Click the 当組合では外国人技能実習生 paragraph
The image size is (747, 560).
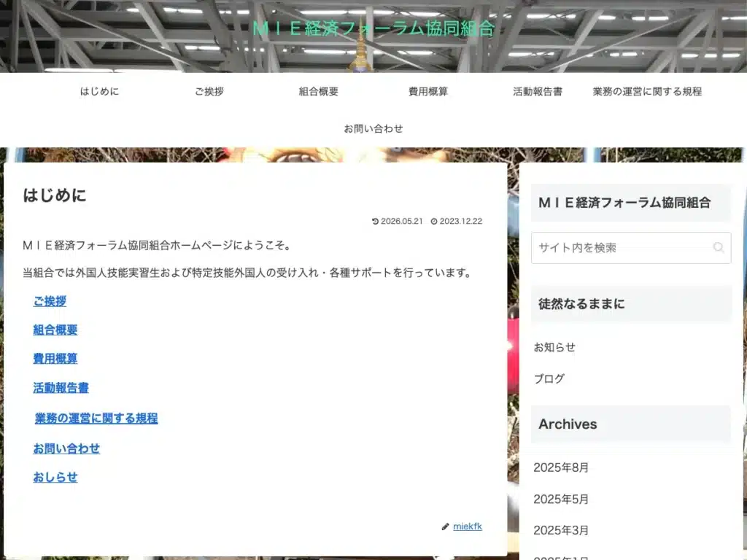248,273
